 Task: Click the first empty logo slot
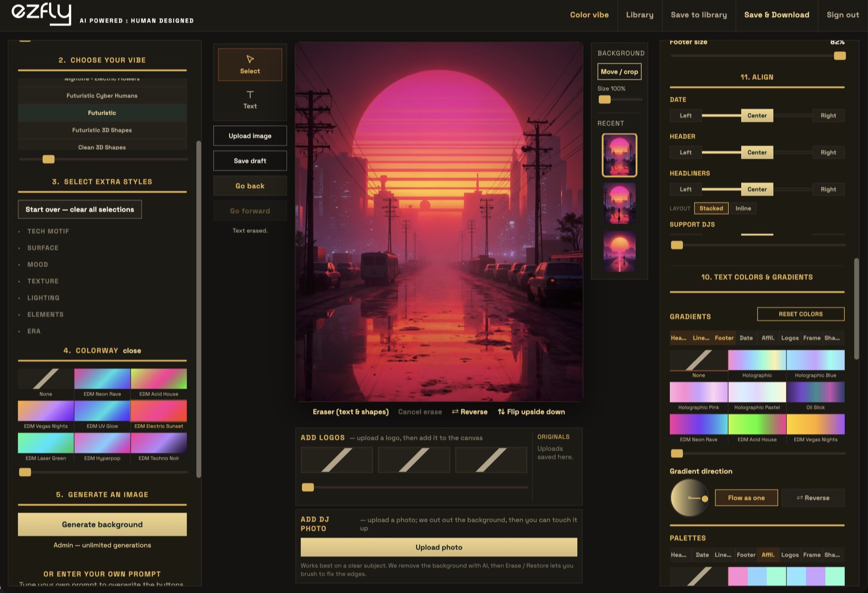click(x=337, y=459)
